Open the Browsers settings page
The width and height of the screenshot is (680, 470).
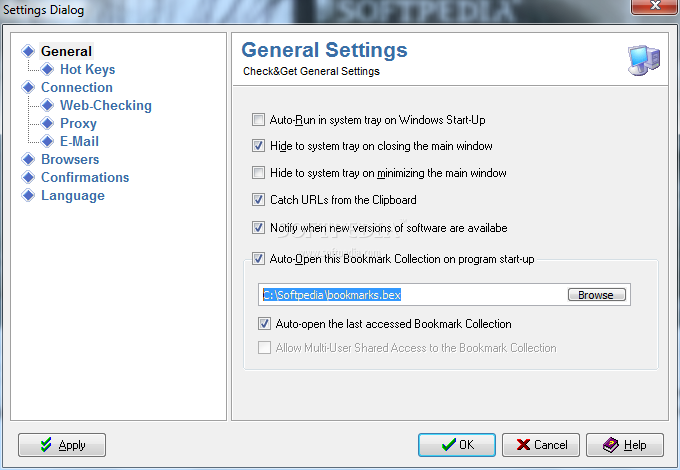click(x=70, y=159)
